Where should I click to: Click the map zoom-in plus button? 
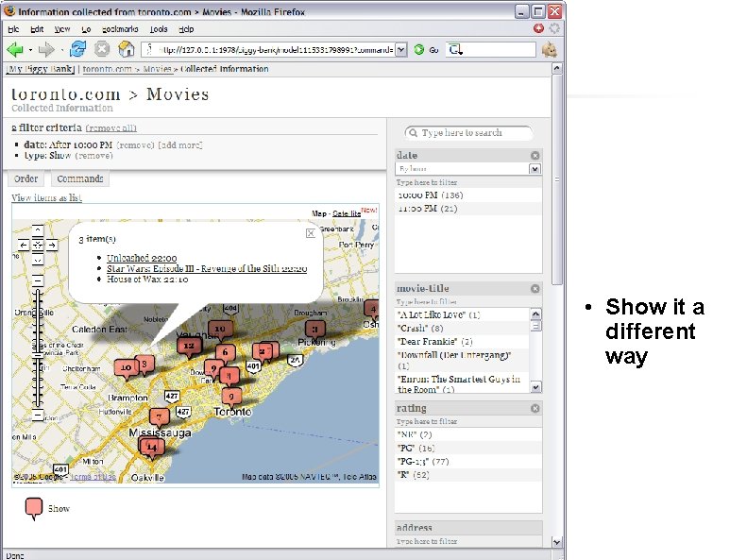point(37,280)
